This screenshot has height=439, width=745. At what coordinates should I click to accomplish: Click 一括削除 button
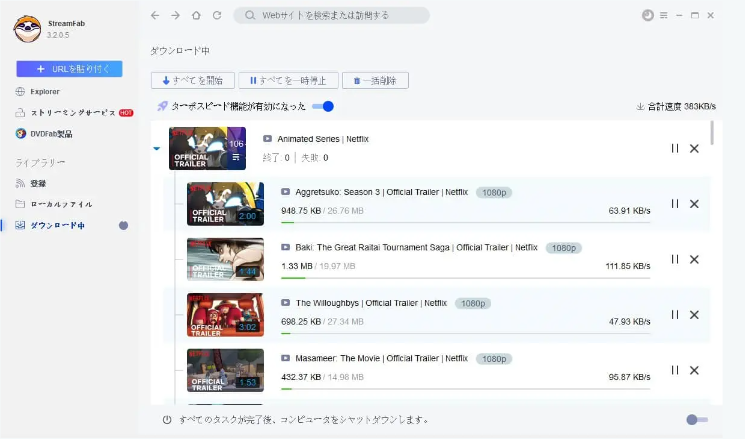point(375,80)
